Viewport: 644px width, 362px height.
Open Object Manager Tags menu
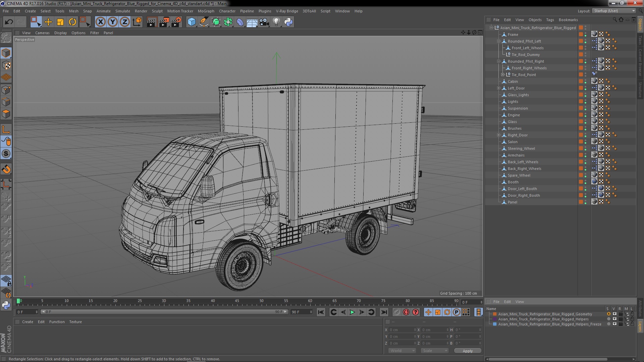[x=550, y=20]
